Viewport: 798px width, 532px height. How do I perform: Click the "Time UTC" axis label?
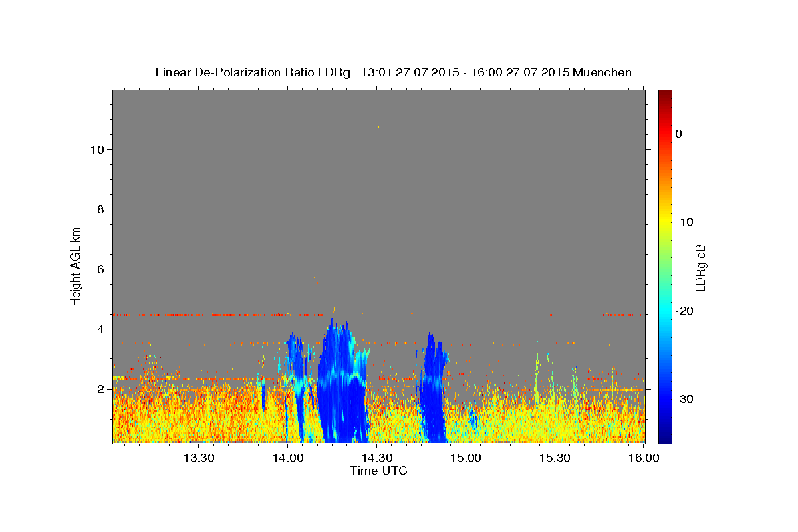coord(378,471)
